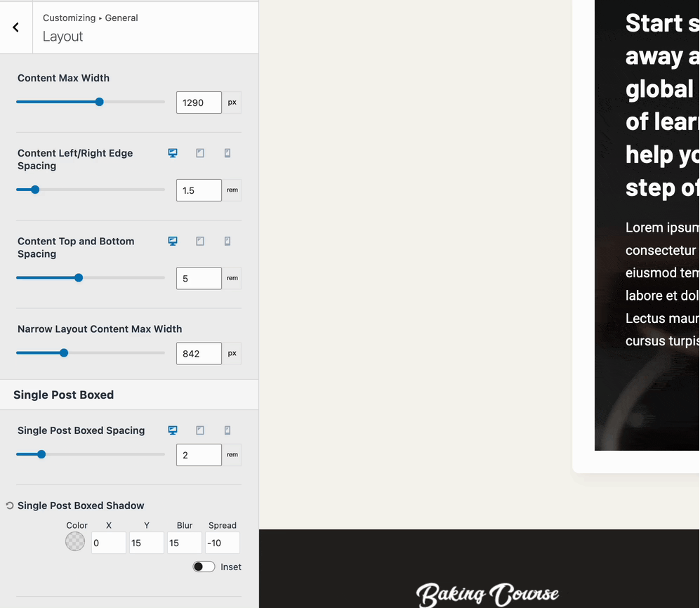Enable the Inset option for the box shadow
Viewport: 700px width, 608px height.
coord(204,566)
